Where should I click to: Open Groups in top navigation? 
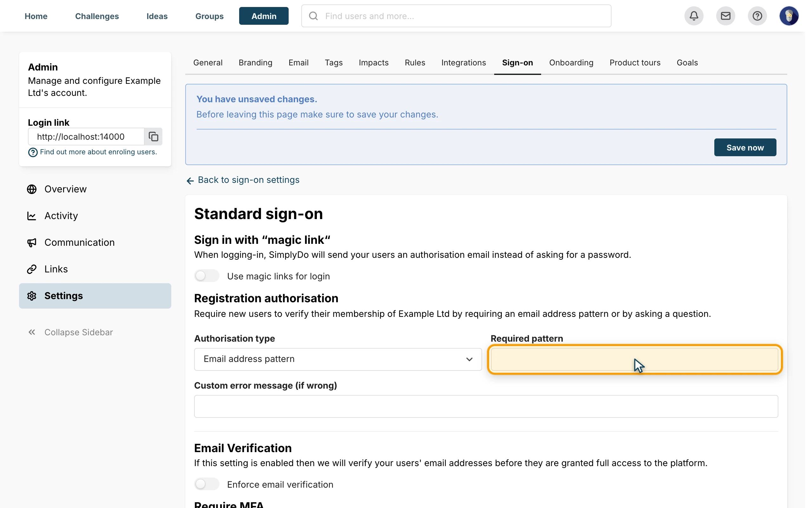tap(209, 16)
